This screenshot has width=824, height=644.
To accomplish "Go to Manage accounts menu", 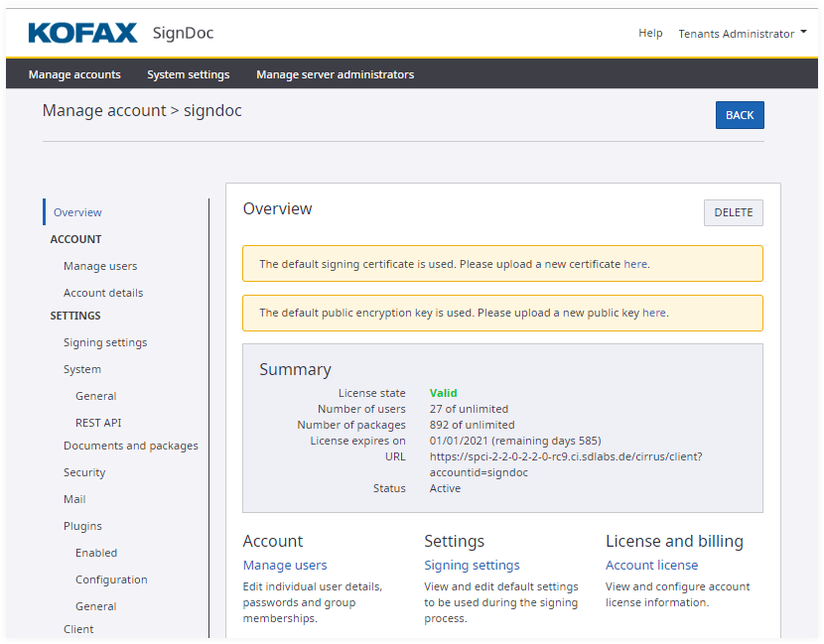I will pyautogui.click(x=74, y=74).
